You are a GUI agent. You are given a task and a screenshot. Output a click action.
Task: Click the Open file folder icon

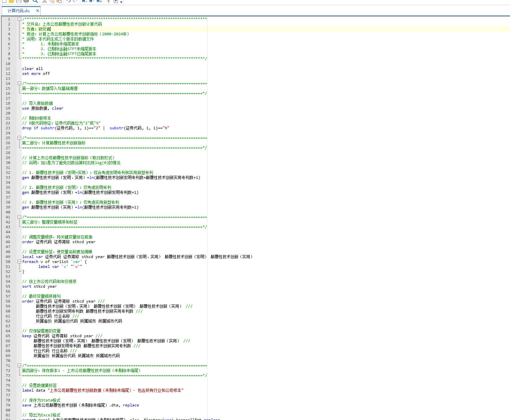[11, 1]
